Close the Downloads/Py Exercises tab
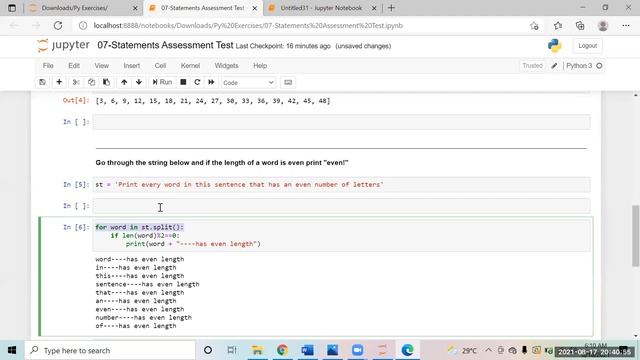The width and height of the screenshot is (640, 360). click(135, 8)
